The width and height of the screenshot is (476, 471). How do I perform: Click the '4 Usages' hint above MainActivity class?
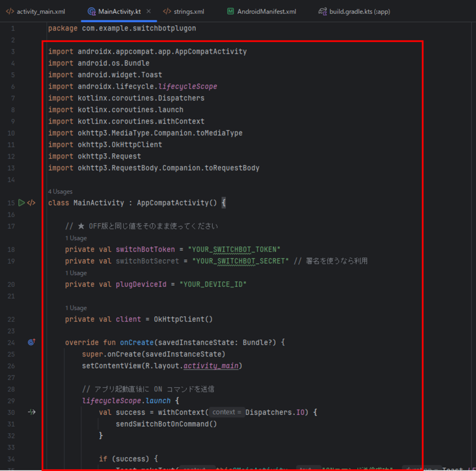pyautogui.click(x=60, y=192)
